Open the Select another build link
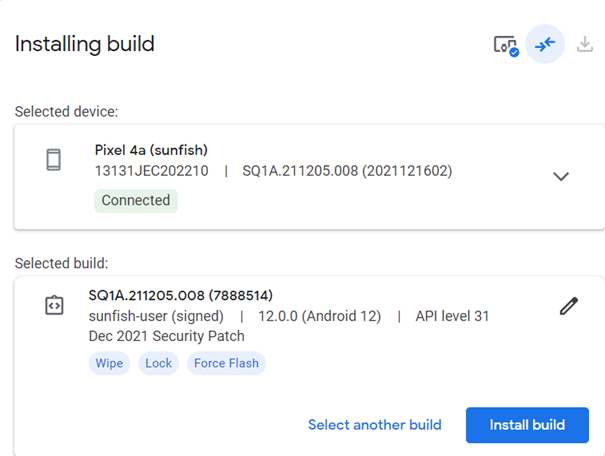605x456 pixels. coord(375,425)
